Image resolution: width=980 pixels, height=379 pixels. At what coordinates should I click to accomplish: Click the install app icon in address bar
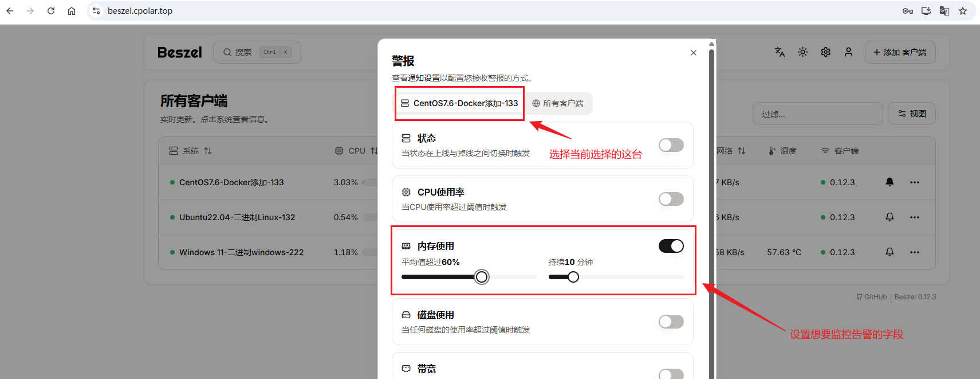pos(926,11)
